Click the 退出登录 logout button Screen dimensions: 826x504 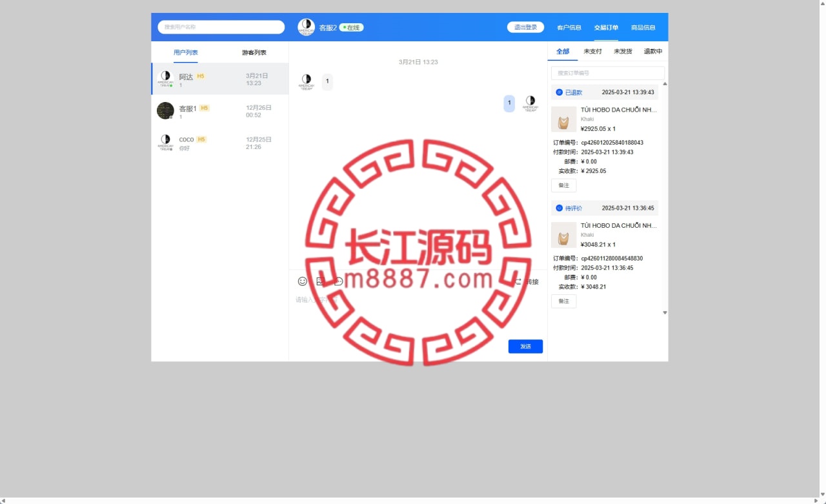525,27
